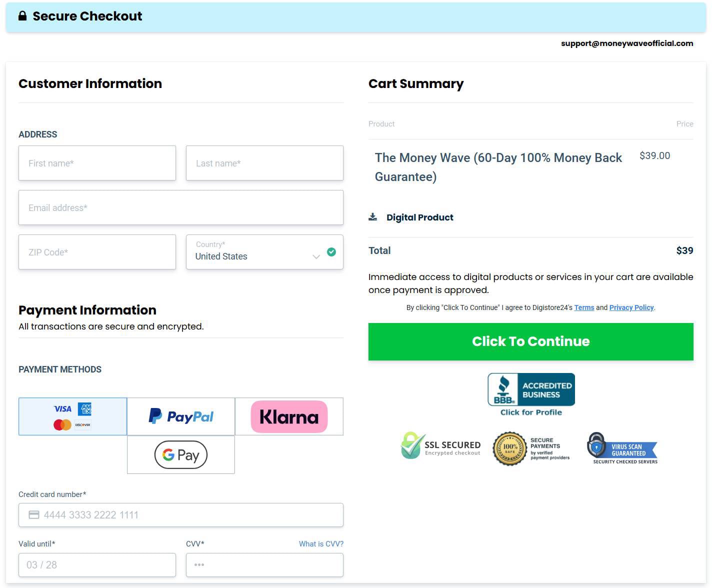Image resolution: width=712 pixels, height=588 pixels.
Task: Open the Digistore24 Terms link
Action: point(584,307)
